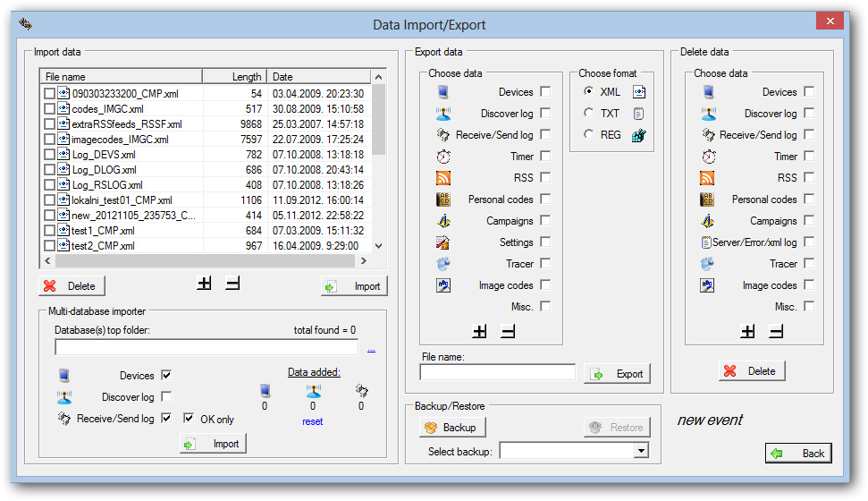Click the reset link under Data added

(313, 421)
